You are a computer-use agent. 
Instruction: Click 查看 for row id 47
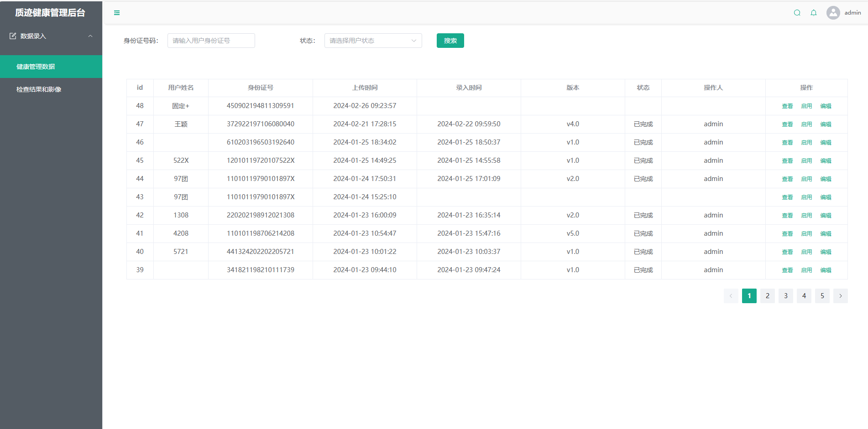point(787,124)
